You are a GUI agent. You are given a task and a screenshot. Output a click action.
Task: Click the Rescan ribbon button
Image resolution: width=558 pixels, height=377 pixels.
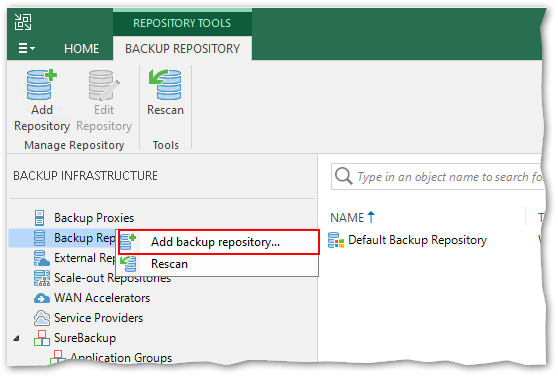(x=165, y=93)
